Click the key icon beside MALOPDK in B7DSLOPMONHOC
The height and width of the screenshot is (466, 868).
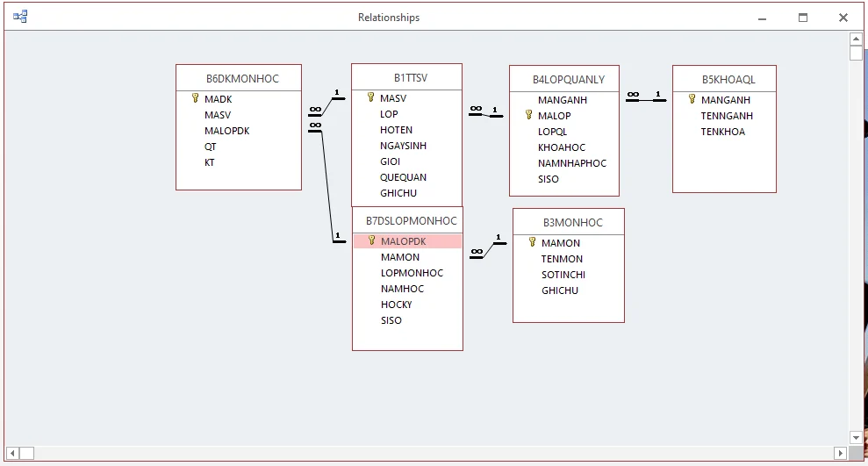coord(371,241)
